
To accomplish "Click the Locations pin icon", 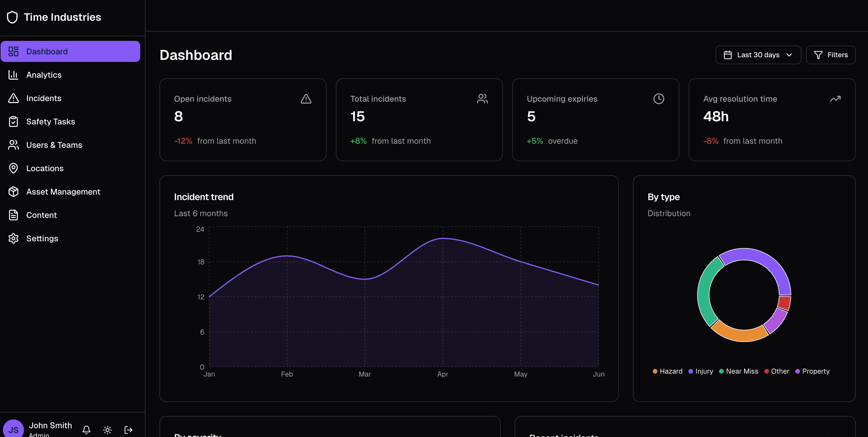I will click(13, 168).
